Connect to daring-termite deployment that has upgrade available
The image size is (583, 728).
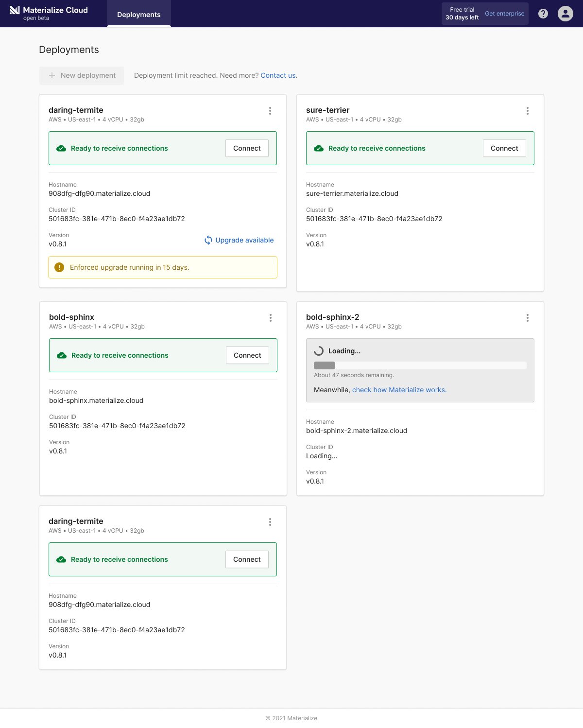tap(247, 148)
